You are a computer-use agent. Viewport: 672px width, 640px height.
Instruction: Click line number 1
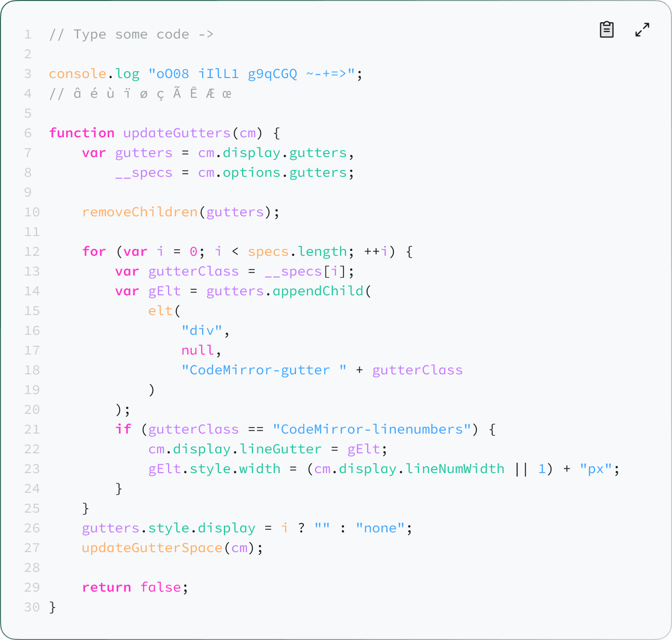click(x=28, y=34)
